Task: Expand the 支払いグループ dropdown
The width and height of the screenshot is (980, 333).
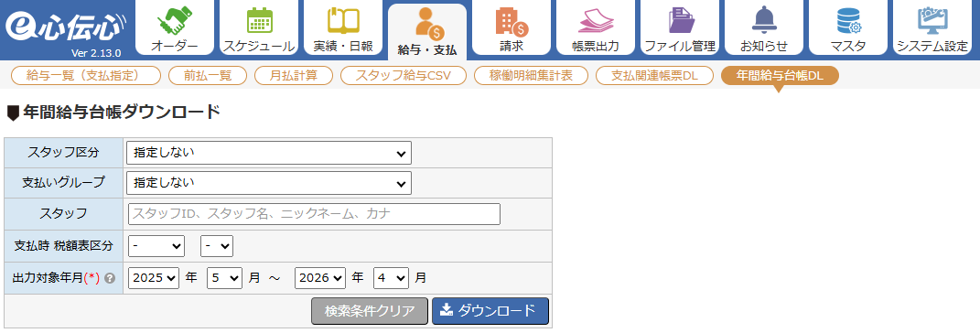Action: 269,183
